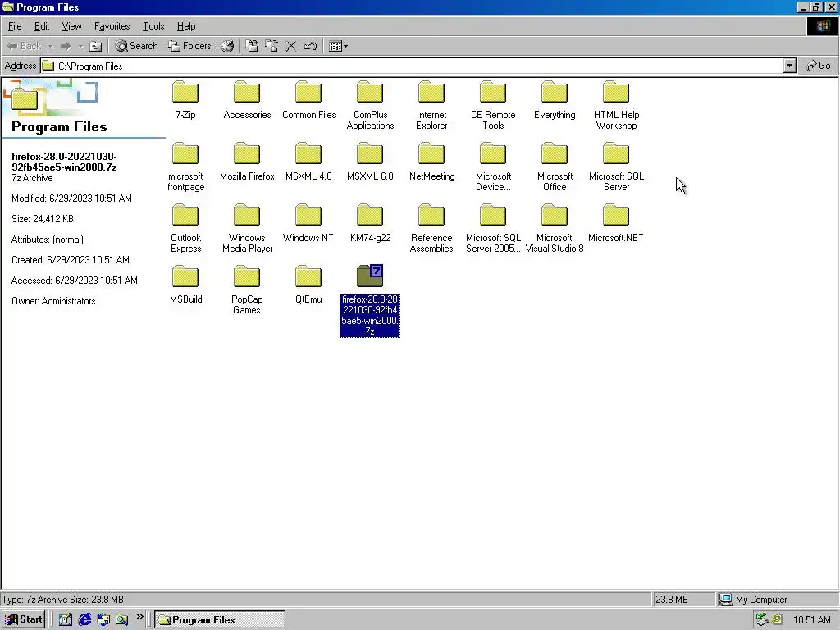Screen dimensions: 840x630
Task: Select the NetMeeting folder
Action: [x=431, y=162]
